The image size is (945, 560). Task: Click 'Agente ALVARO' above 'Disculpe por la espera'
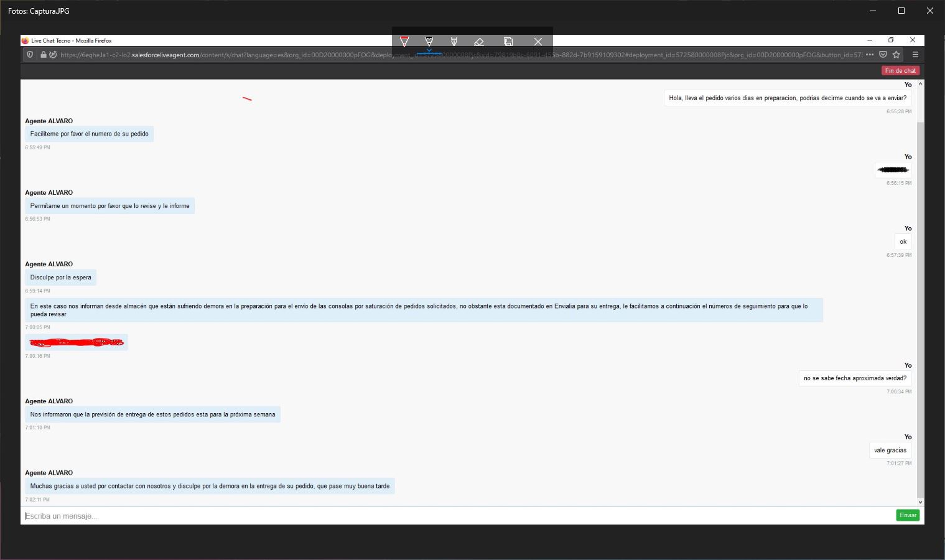point(49,264)
